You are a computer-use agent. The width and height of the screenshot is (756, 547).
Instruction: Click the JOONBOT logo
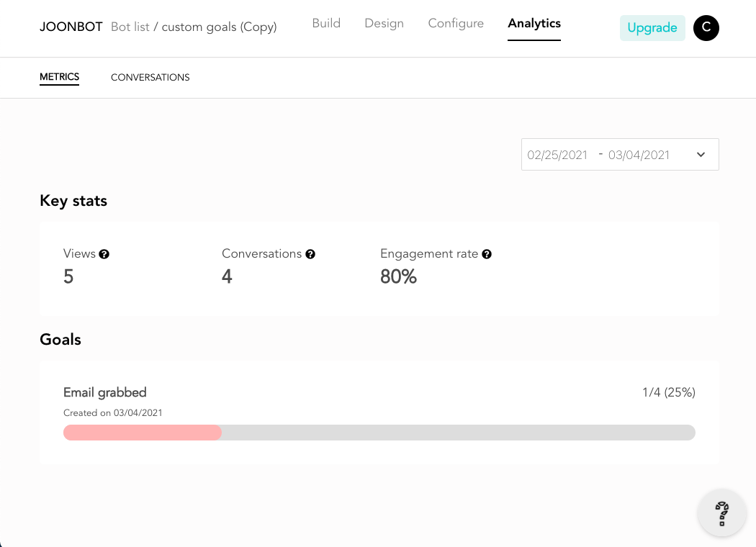click(x=71, y=27)
